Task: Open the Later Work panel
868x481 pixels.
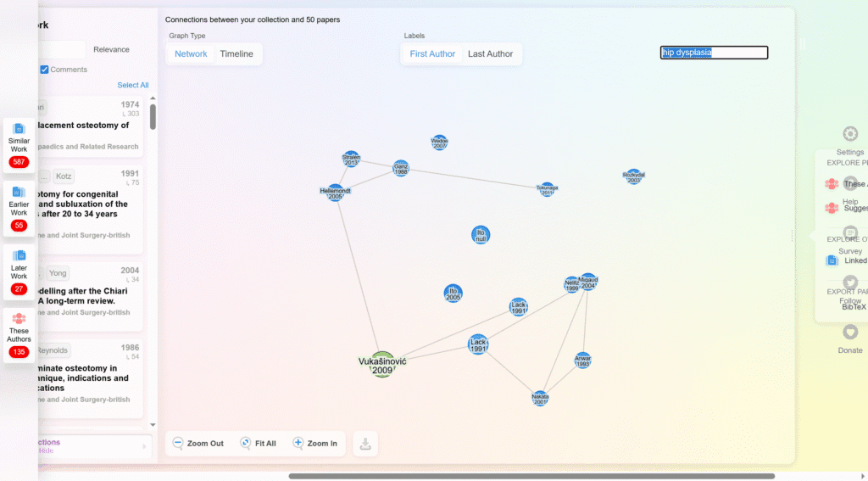Action: 19,271
